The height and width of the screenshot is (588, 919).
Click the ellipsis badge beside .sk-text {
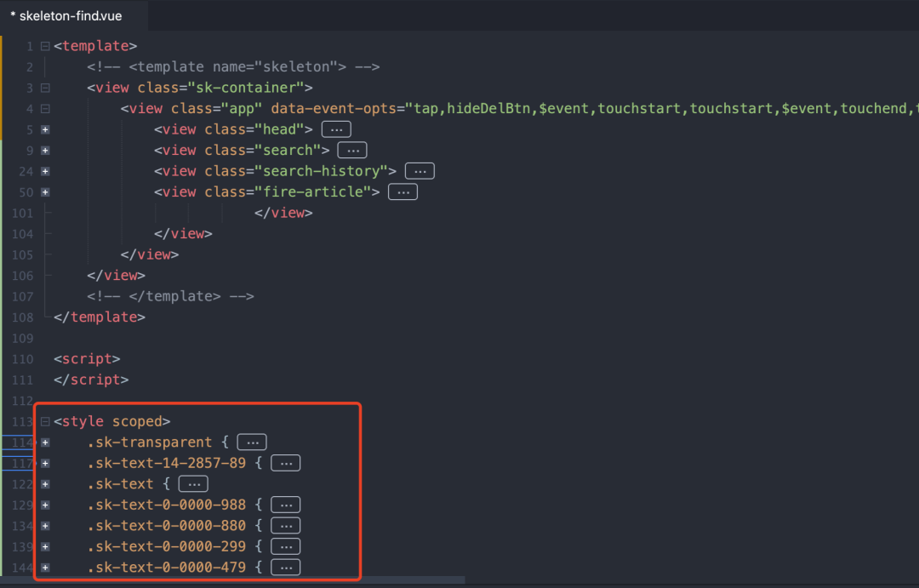194,484
